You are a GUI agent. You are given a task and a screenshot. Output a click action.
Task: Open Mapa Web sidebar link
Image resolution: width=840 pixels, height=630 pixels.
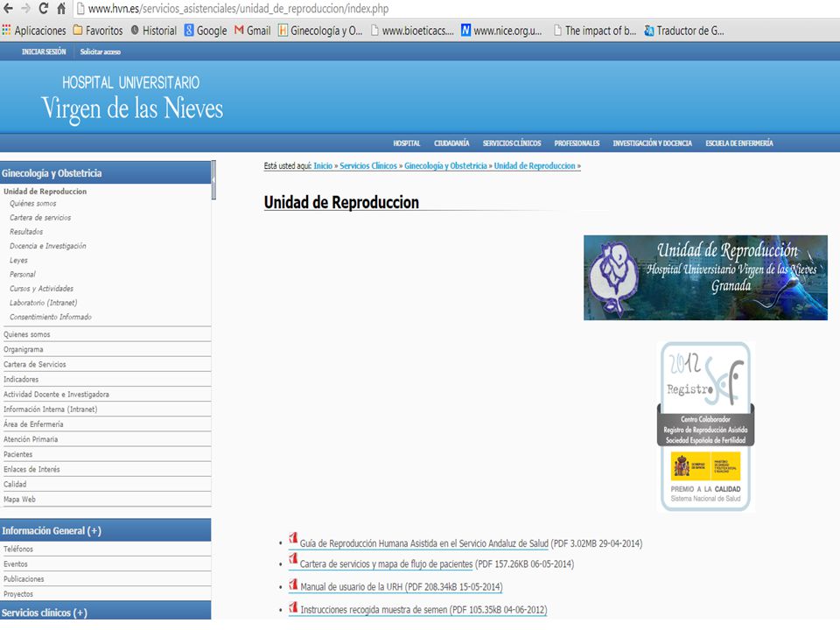point(19,500)
